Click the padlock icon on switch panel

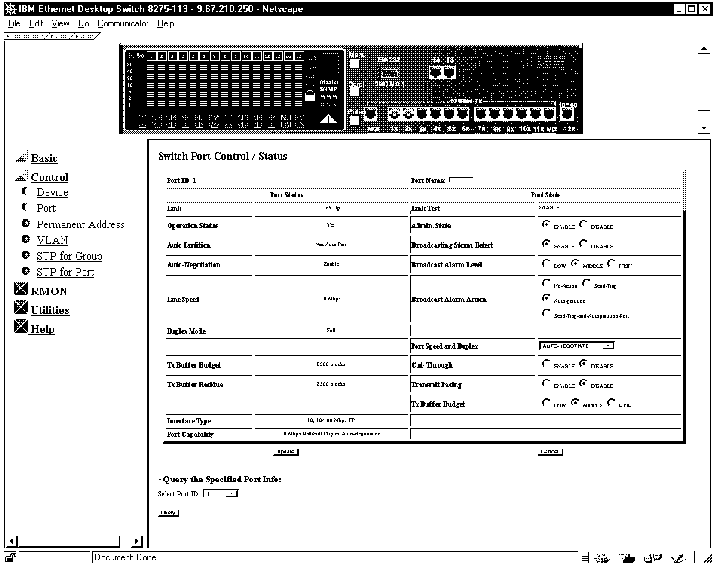pos(310,94)
